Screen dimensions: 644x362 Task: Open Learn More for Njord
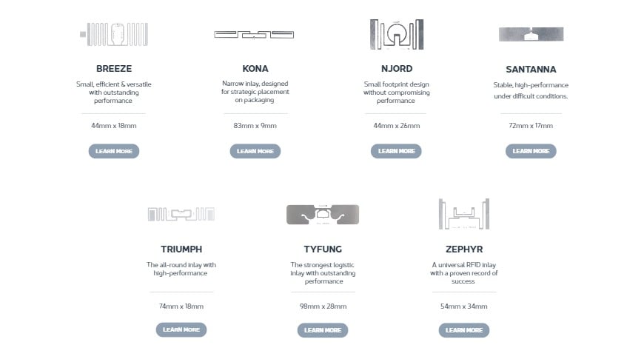click(396, 151)
